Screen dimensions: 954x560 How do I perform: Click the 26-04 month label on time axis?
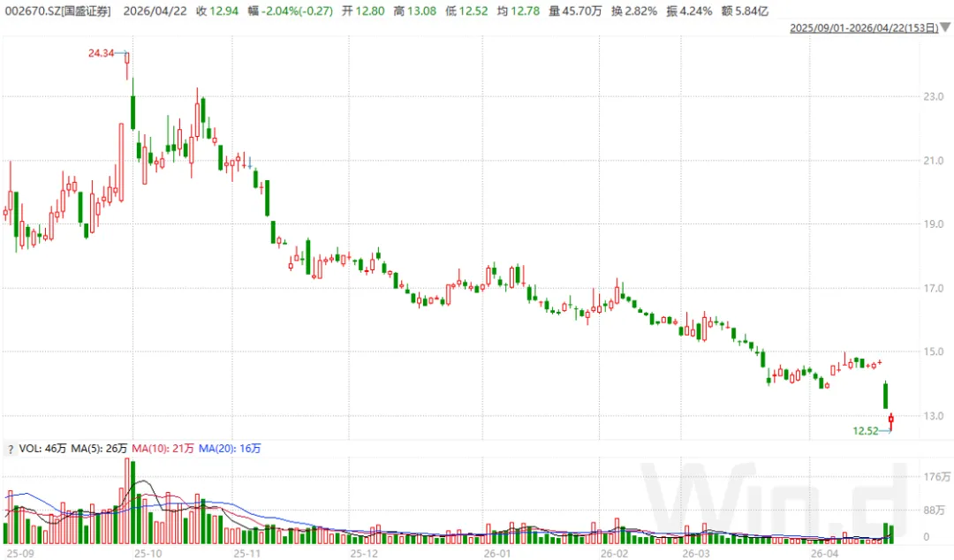point(824,553)
